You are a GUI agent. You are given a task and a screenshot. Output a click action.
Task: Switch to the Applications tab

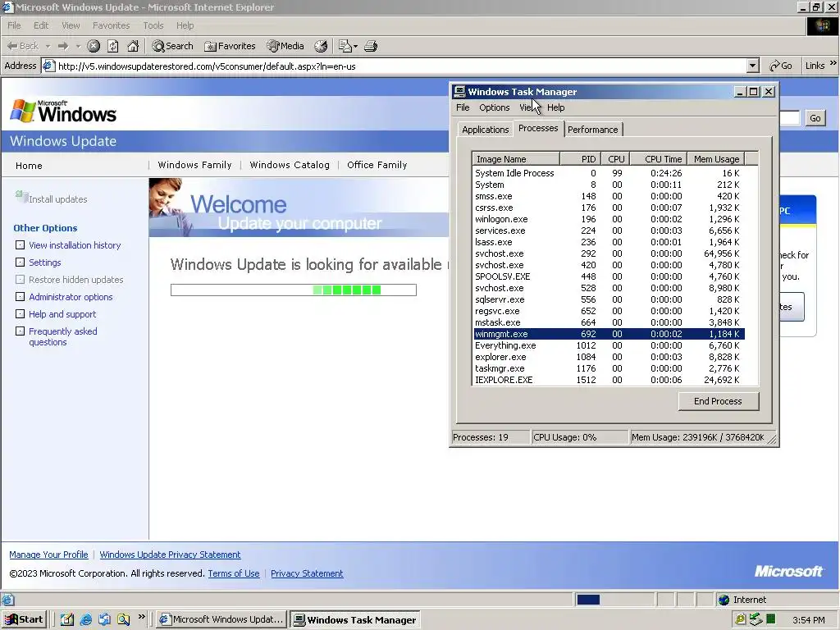[486, 130]
